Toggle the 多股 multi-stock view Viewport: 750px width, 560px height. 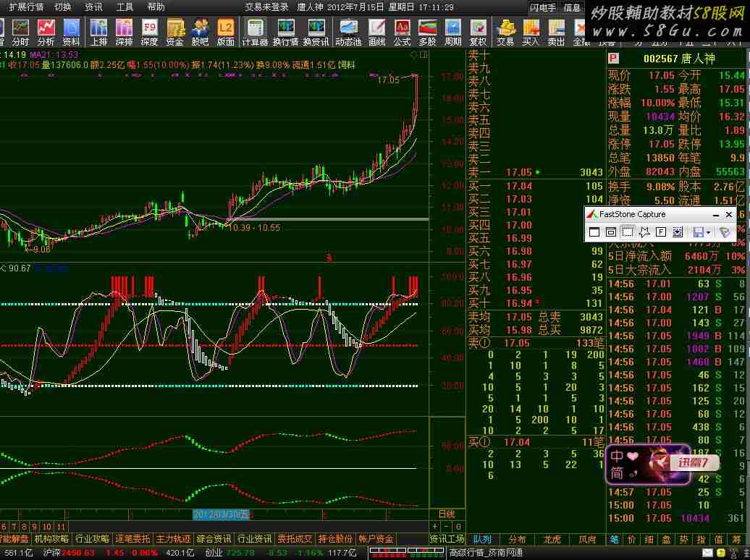point(427,32)
